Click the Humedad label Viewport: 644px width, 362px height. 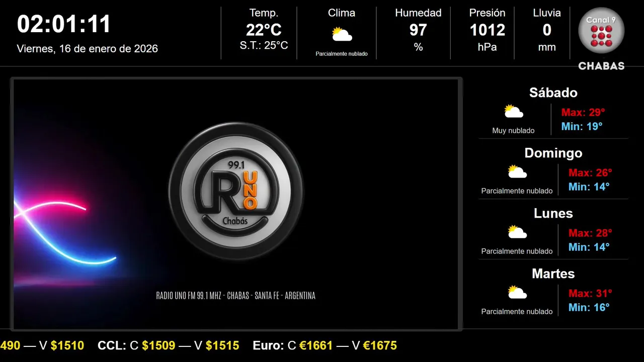tap(418, 13)
